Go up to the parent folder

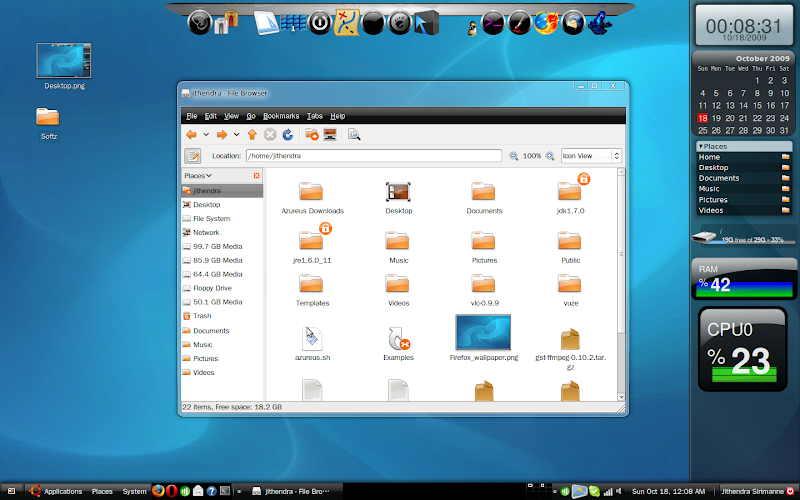point(252,135)
